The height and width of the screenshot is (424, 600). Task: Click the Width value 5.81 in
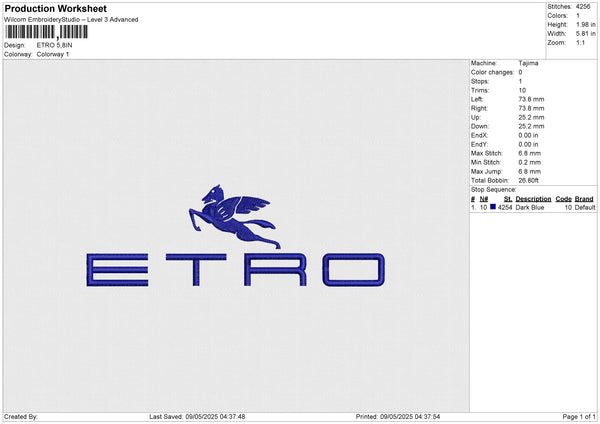pyautogui.click(x=586, y=34)
